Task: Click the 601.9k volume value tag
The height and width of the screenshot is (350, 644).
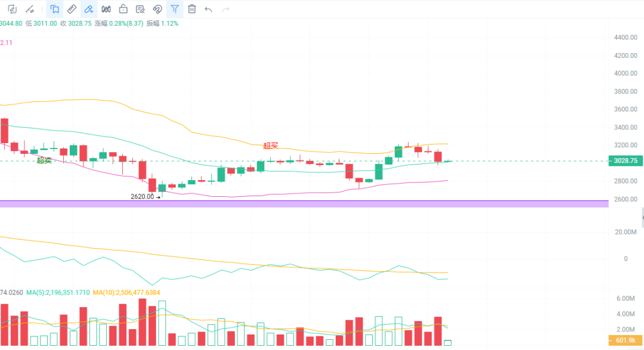Action: [624, 340]
